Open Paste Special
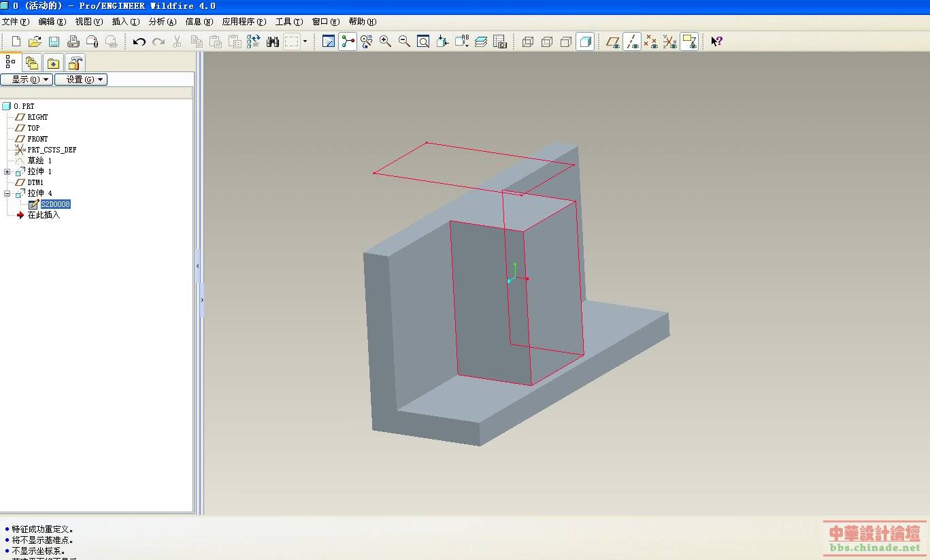 coord(235,42)
